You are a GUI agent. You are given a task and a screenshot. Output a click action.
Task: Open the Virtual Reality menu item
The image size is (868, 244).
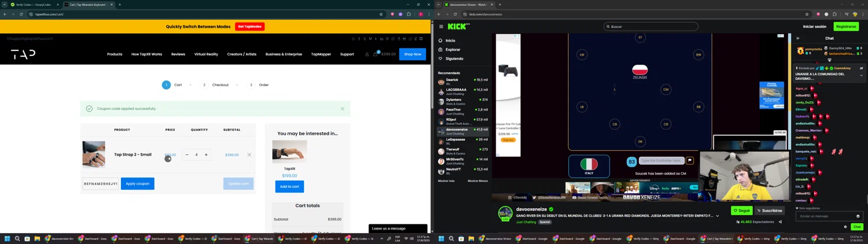coord(206,54)
